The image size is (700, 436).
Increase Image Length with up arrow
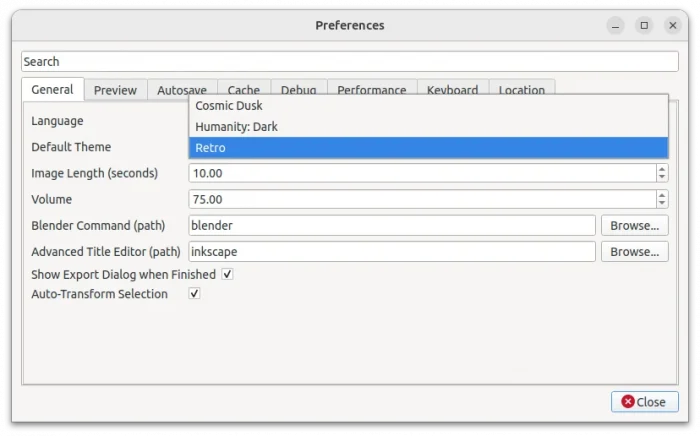click(662, 169)
